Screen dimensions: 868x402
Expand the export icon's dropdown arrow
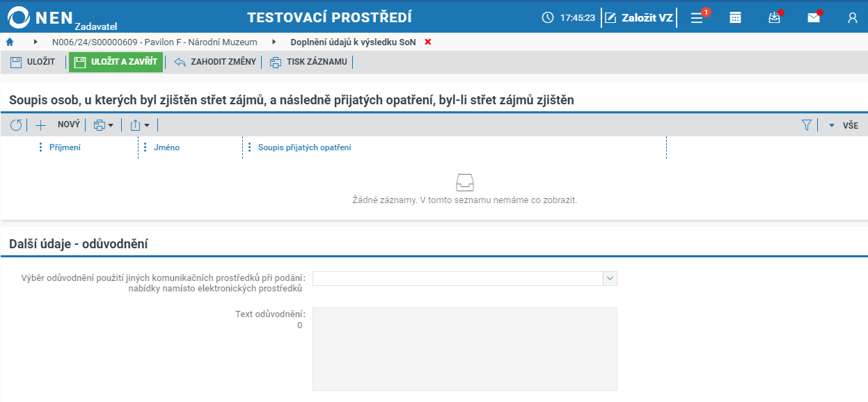click(x=145, y=125)
